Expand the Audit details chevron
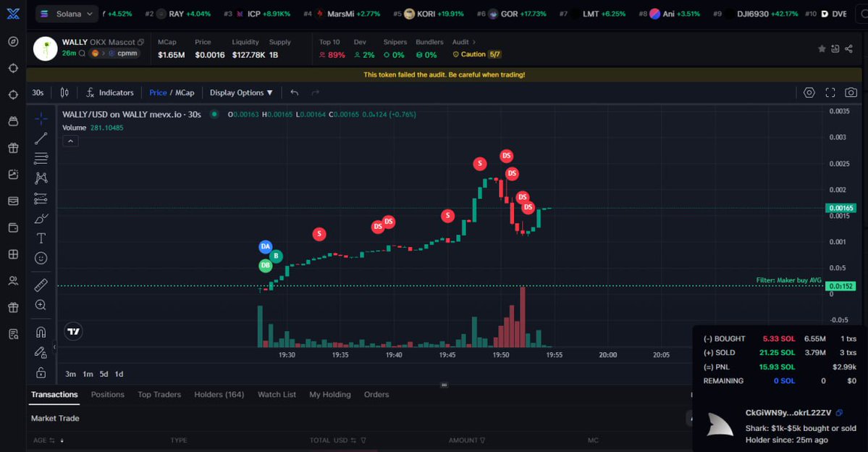The image size is (868, 452). (x=474, y=42)
